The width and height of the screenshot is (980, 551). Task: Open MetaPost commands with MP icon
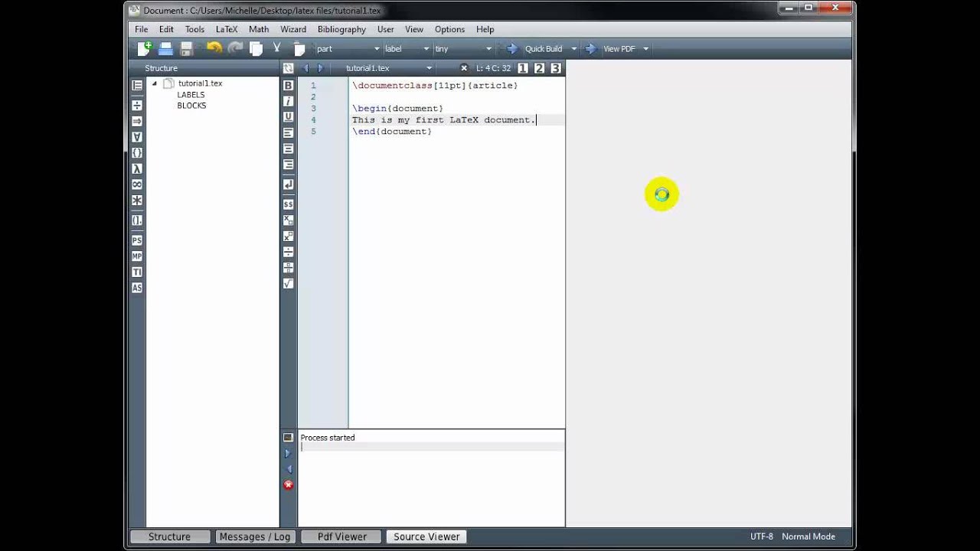(137, 256)
